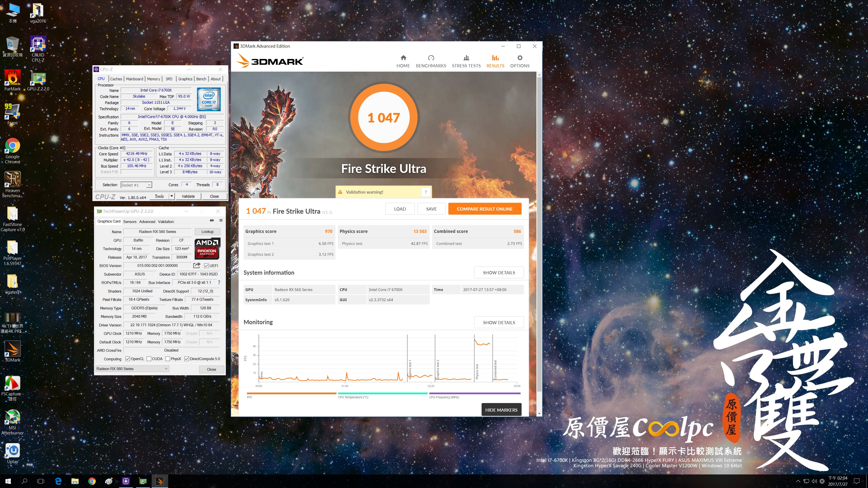Click the bus interface question mark in GPU-Z
The width and height of the screenshot is (868, 488).
point(219,283)
